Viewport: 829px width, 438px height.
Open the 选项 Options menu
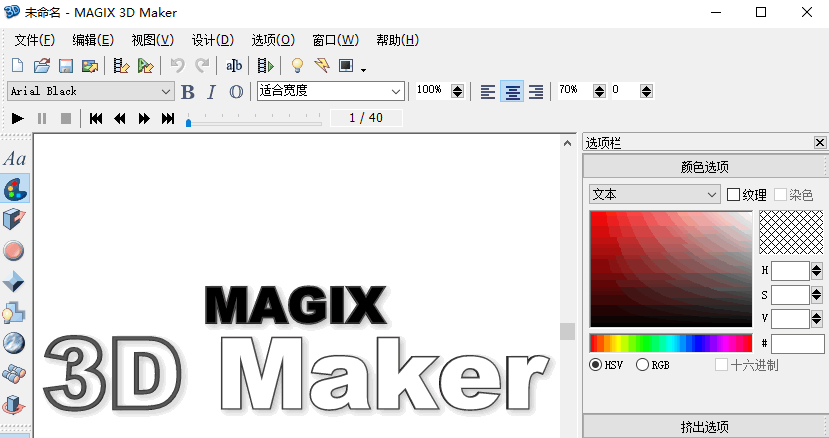(273, 40)
